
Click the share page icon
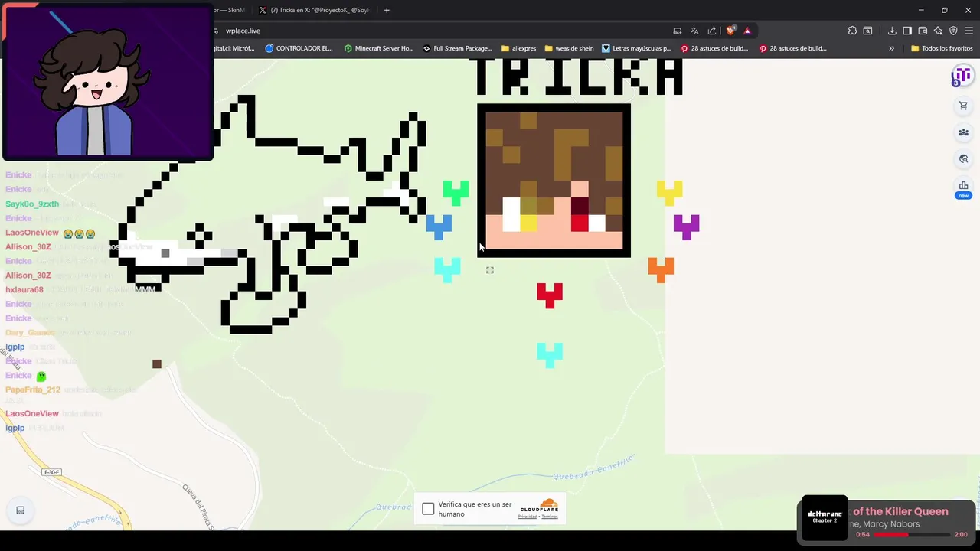[x=712, y=31]
